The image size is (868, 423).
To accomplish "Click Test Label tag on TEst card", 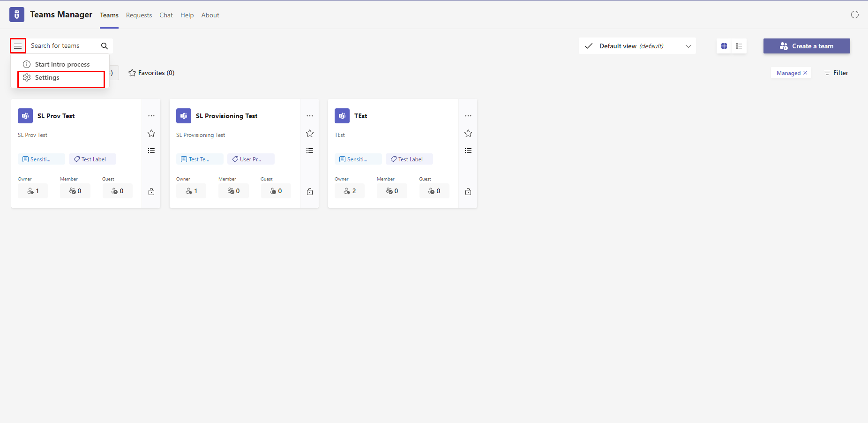I will (x=409, y=159).
